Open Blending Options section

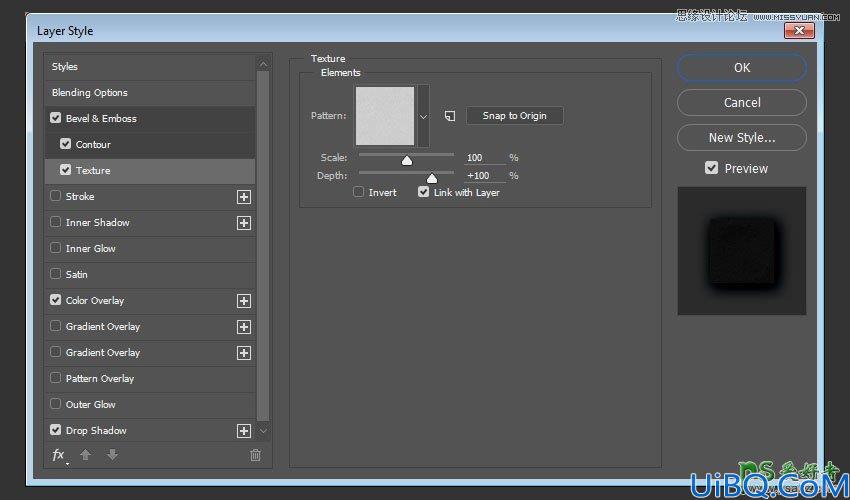(x=90, y=93)
